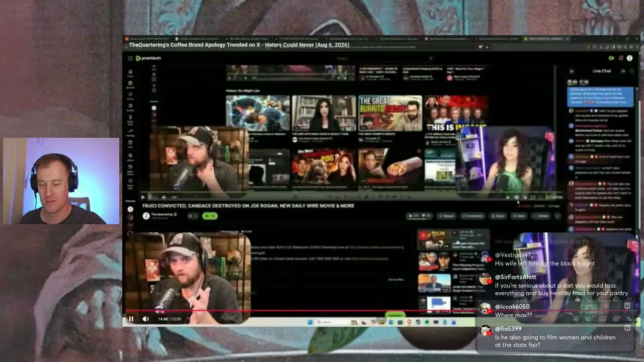644x362 pixels.
Task: Open Library in Rumble sidebar
Action: point(130,156)
